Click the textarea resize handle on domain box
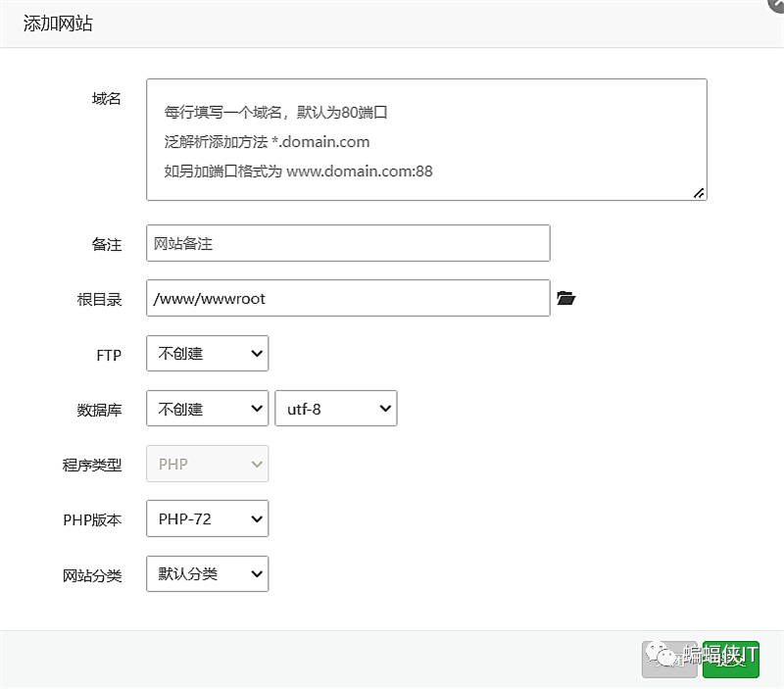The height and width of the screenshot is (689, 784). 700,194
